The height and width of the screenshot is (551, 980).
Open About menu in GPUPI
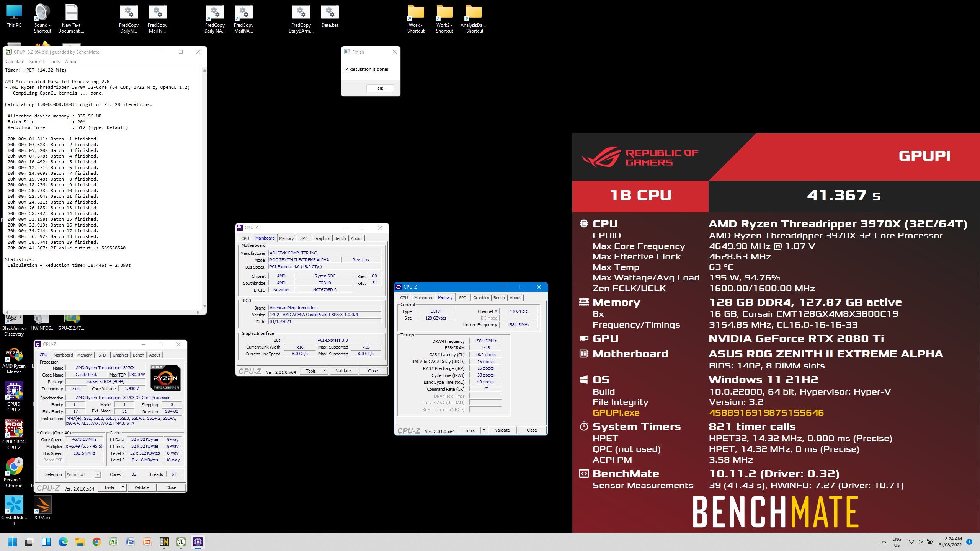click(x=71, y=62)
